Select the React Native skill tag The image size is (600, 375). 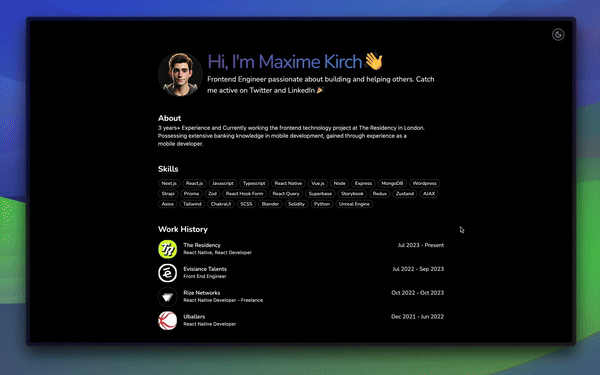point(288,183)
